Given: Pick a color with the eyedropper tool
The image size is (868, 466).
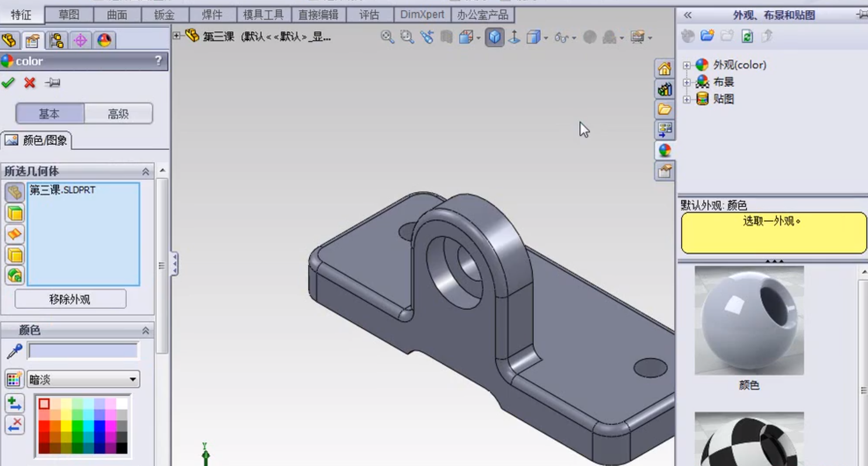Looking at the screenshot, I should tap(14, 351).
